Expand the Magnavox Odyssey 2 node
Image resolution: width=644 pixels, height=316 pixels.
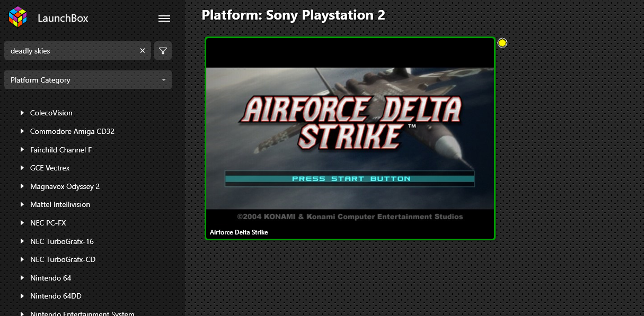pos(22,186)
